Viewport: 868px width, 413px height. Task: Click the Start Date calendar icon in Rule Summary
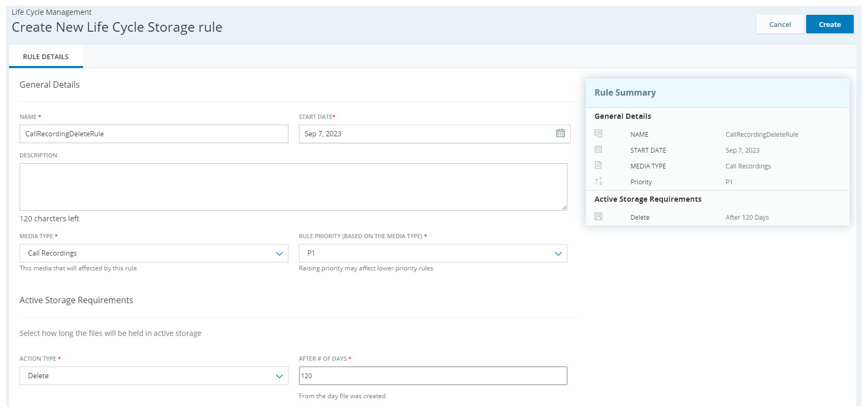pyautogui.click(x=598, y=149)
